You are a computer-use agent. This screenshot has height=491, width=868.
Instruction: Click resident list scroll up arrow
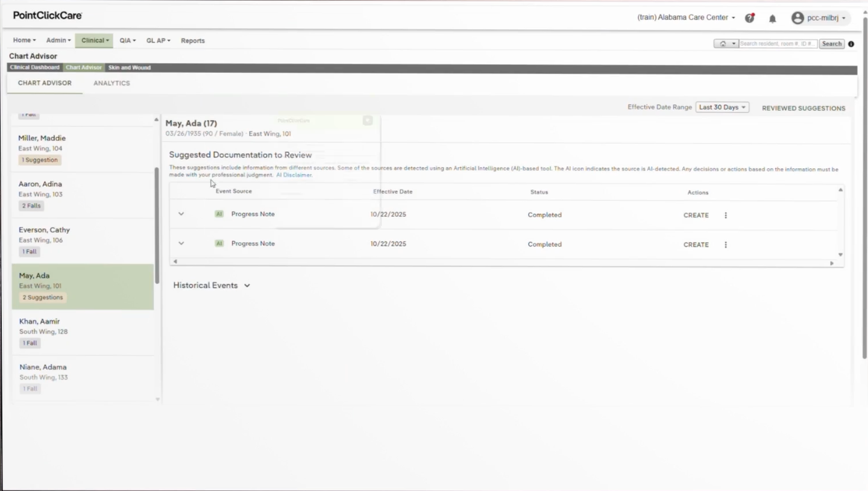tap(157, 119)
